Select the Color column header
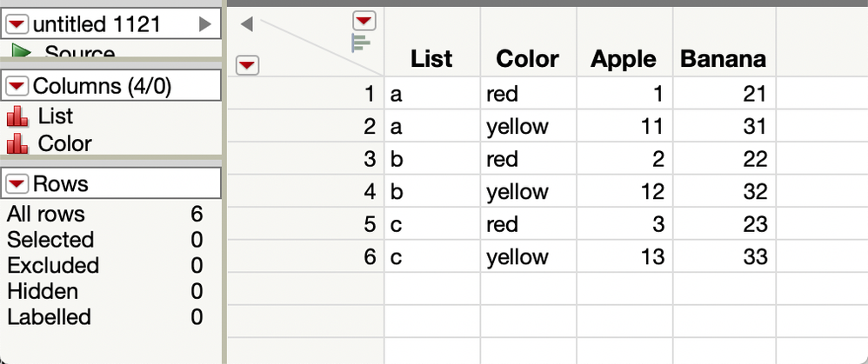 (528, 58)
